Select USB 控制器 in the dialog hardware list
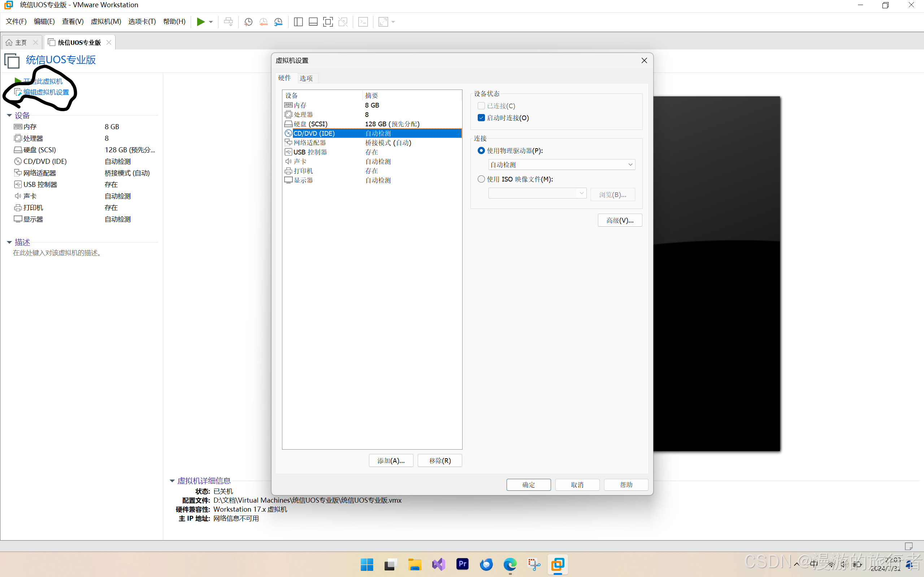 click(x=372, y=152)
